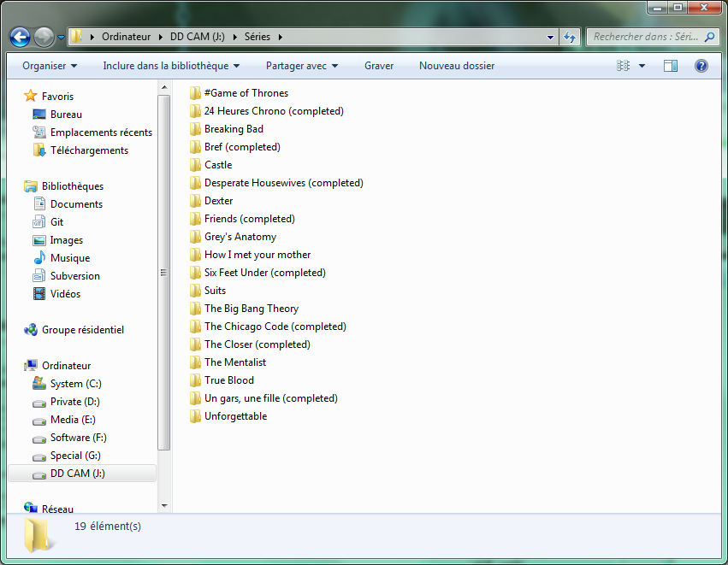
Task: Select the Breaking Bad folder icon
Action: [x=195, y=129]
